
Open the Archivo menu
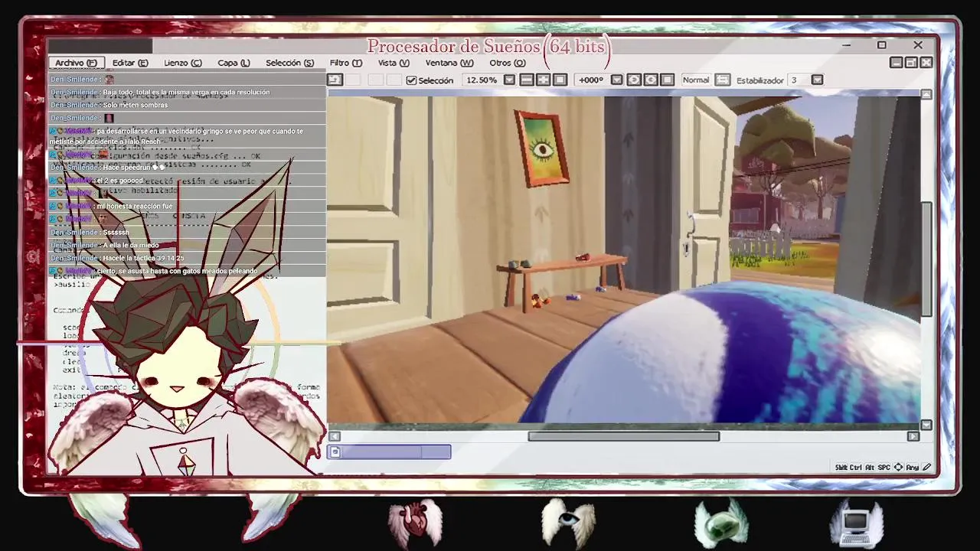click(x=76, y=63)
